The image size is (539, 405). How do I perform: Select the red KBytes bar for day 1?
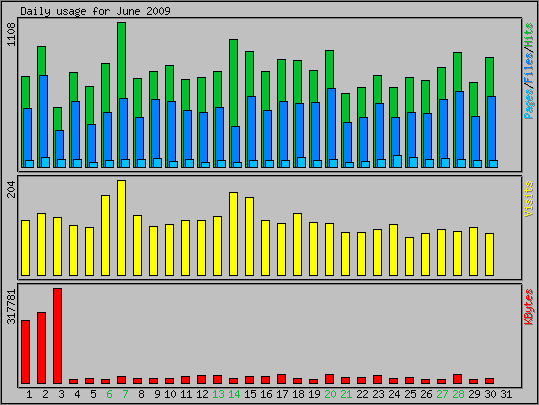pos(25,352)
